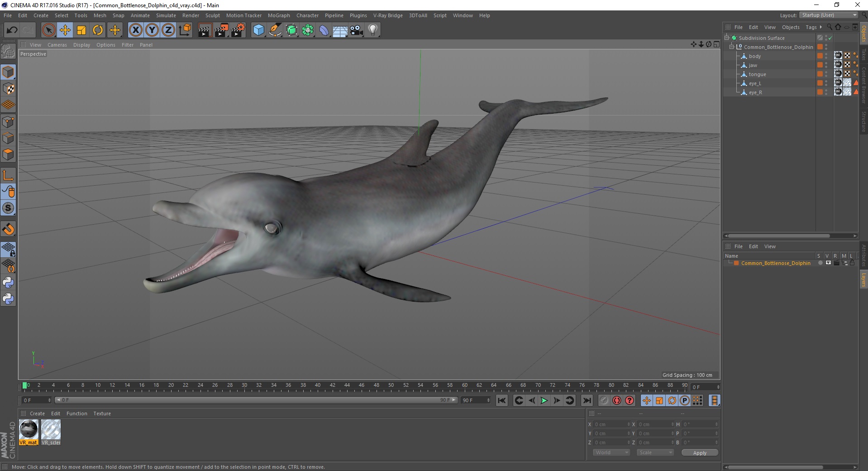Click the body layer color swatch

[x=820, y=56]
